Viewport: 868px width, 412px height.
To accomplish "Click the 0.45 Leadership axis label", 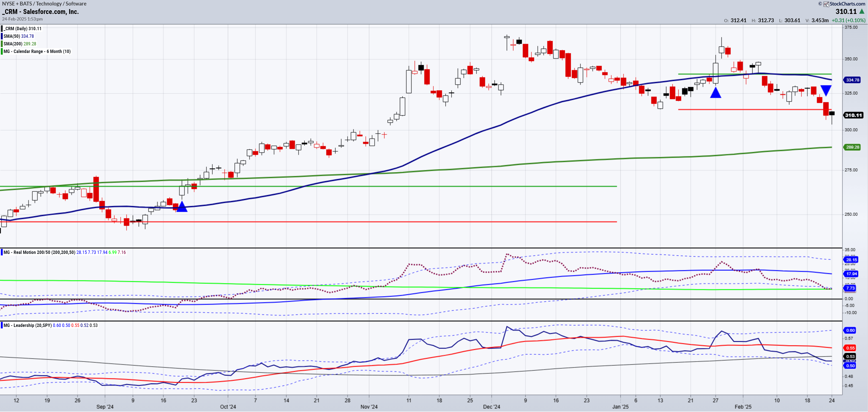I will (849, 385).
